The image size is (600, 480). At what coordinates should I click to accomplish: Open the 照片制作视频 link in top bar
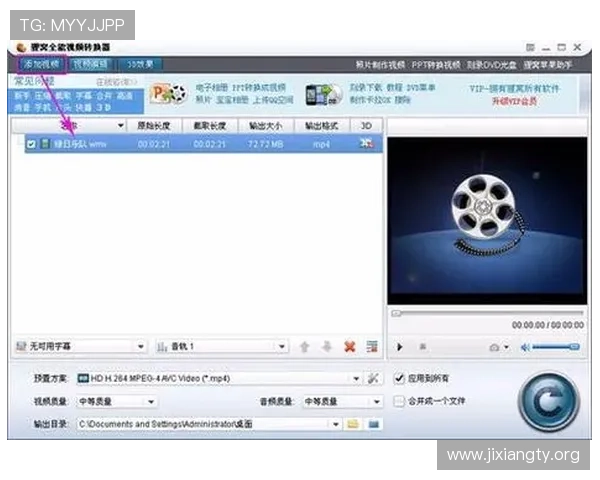380,65
